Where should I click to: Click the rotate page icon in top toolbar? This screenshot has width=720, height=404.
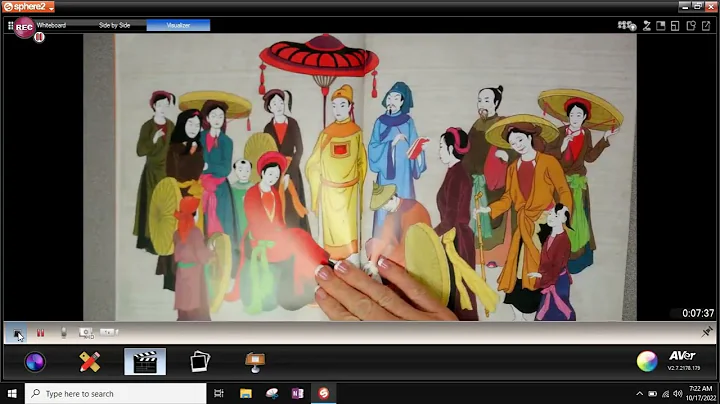pyautogui.click(x=691, y=26)
